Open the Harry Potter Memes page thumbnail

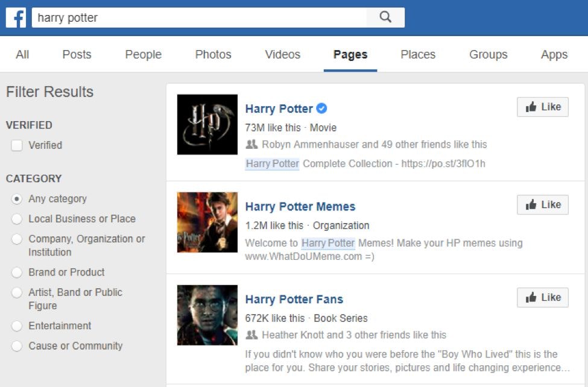coord(207,222)
